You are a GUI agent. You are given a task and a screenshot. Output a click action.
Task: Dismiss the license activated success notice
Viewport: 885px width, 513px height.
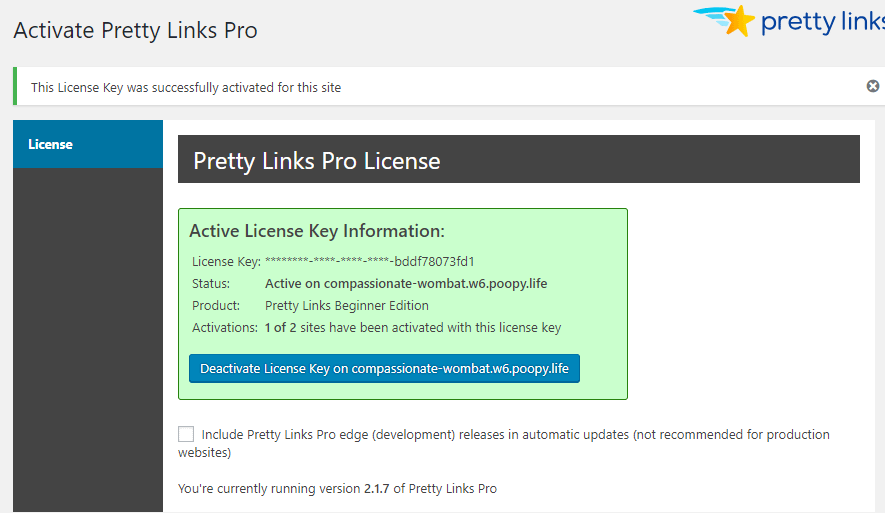point(873,87)
